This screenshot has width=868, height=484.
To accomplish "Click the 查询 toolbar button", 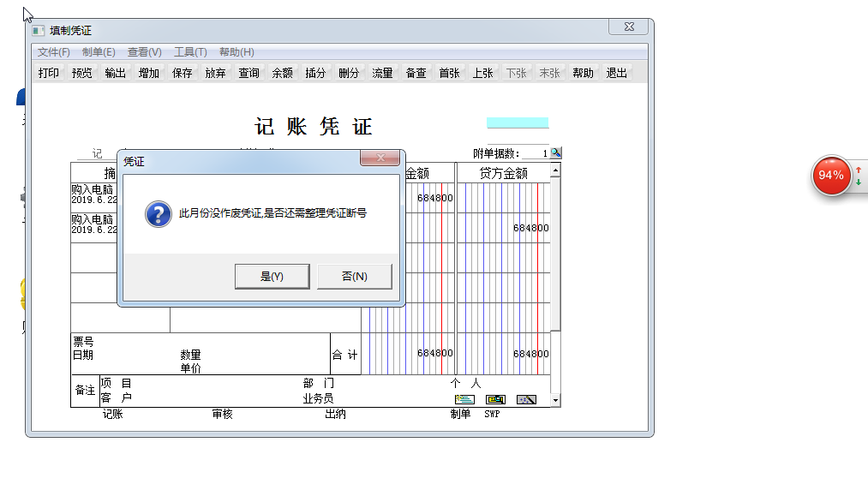I will 249,73.
